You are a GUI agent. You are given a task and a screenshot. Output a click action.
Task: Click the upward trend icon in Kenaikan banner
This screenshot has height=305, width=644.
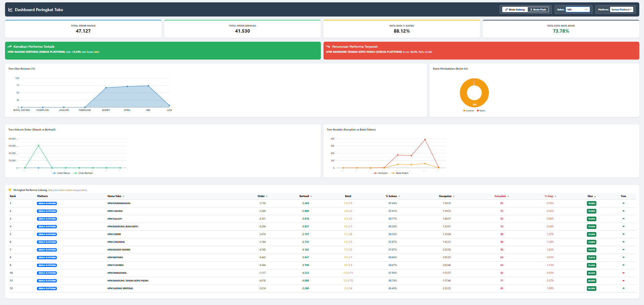tap(9, 47)
